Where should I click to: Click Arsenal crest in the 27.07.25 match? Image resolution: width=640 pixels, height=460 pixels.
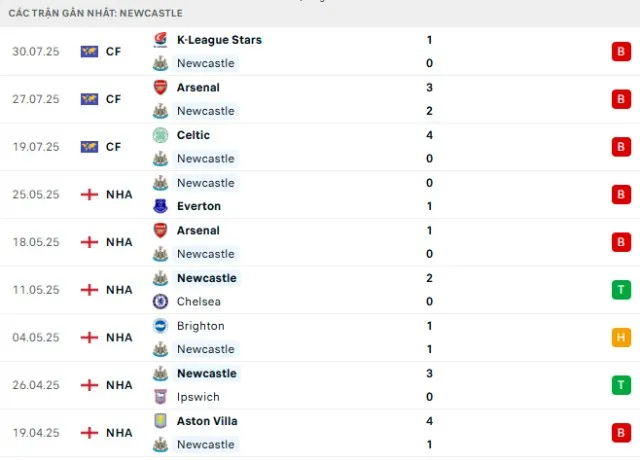(159, 87)
